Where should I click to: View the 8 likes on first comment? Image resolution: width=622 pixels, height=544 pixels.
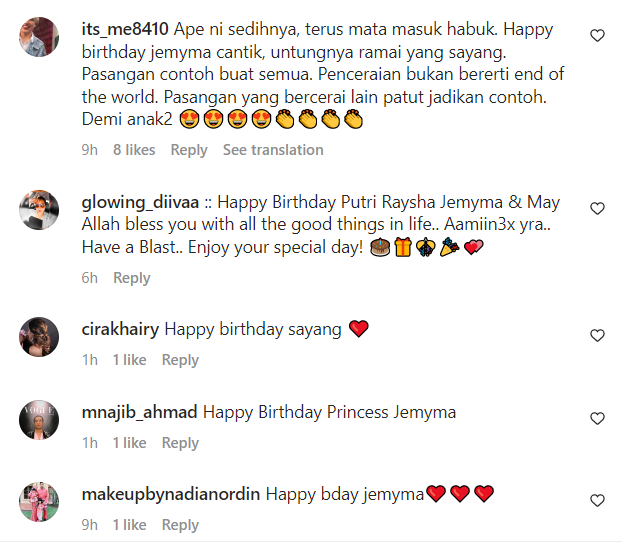pos(134,150)
